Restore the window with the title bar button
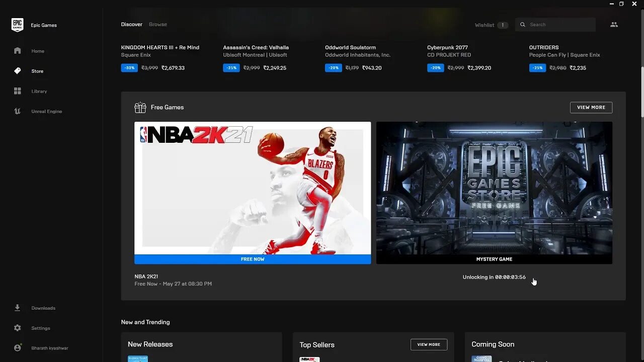The image size is (644, 362). pyautogui.click(x=621, y=4)
